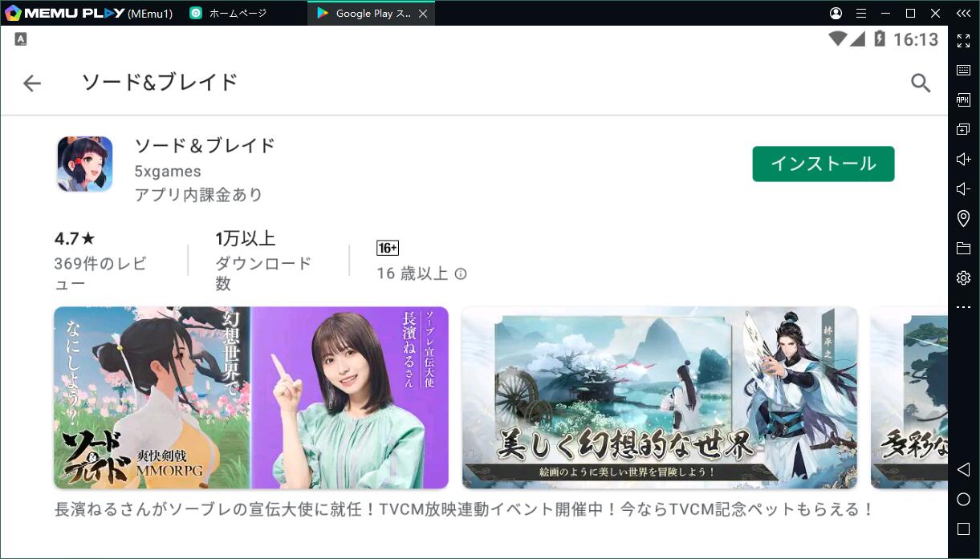The height and width of the screenshot is (559, 980).
Task: Decrease volume in MEmu sidebar
Action: point(963,189)
